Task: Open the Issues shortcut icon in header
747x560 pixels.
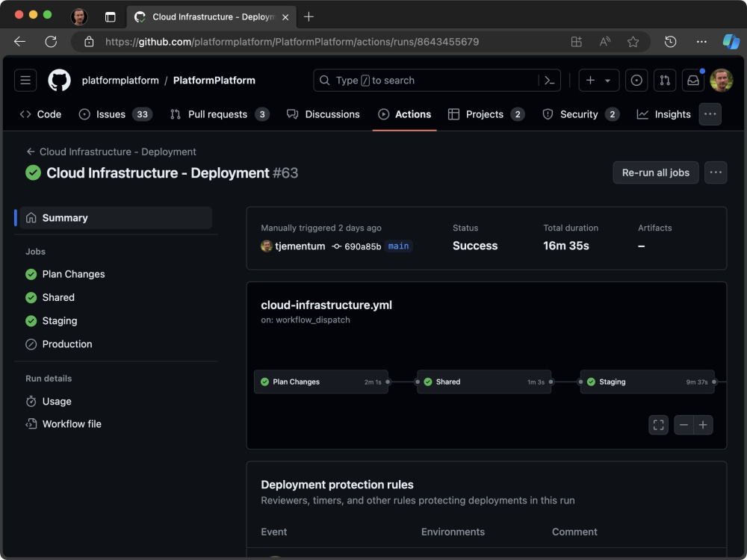Action: pyautogui.click(x=636, y=80)
